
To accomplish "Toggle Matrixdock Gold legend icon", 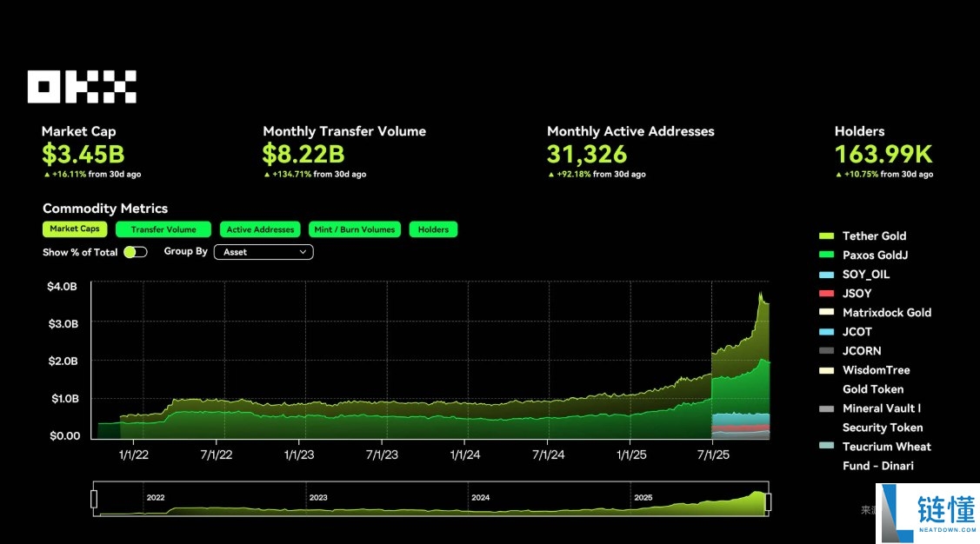I will [826, 313].
